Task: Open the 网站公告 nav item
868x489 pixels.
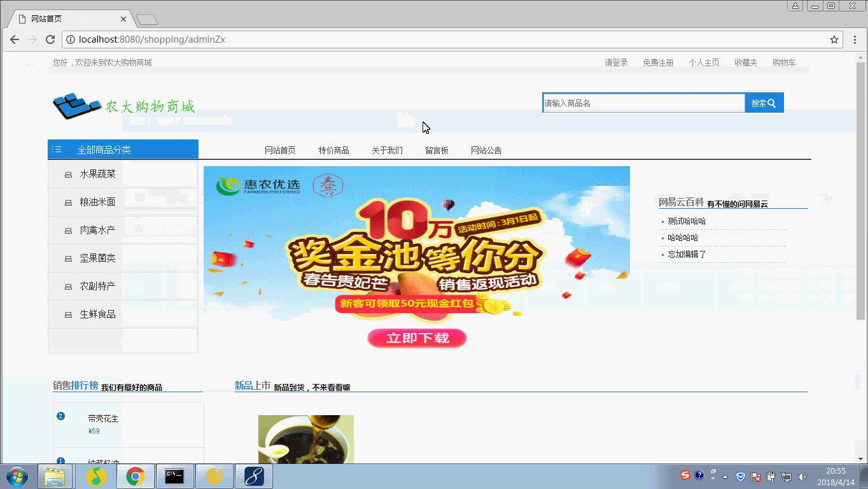Action: tap(486, 150)
